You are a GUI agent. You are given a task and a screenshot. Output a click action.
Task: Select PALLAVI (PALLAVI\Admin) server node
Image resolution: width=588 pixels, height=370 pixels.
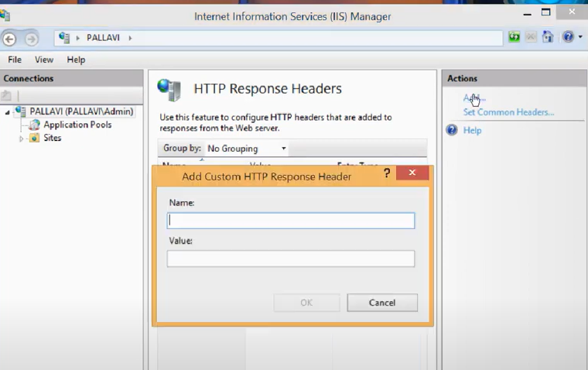click(81, 111)
